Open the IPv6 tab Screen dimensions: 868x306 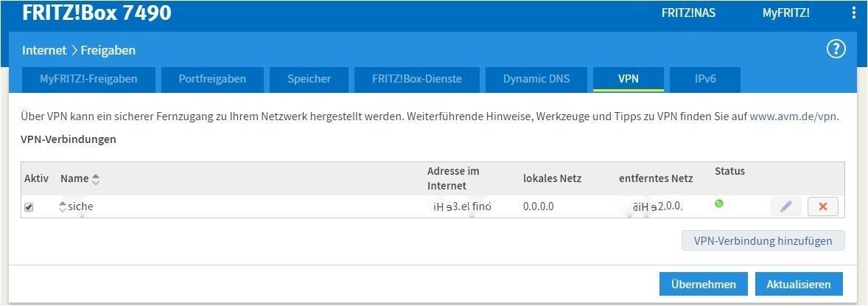coord(705,80)
